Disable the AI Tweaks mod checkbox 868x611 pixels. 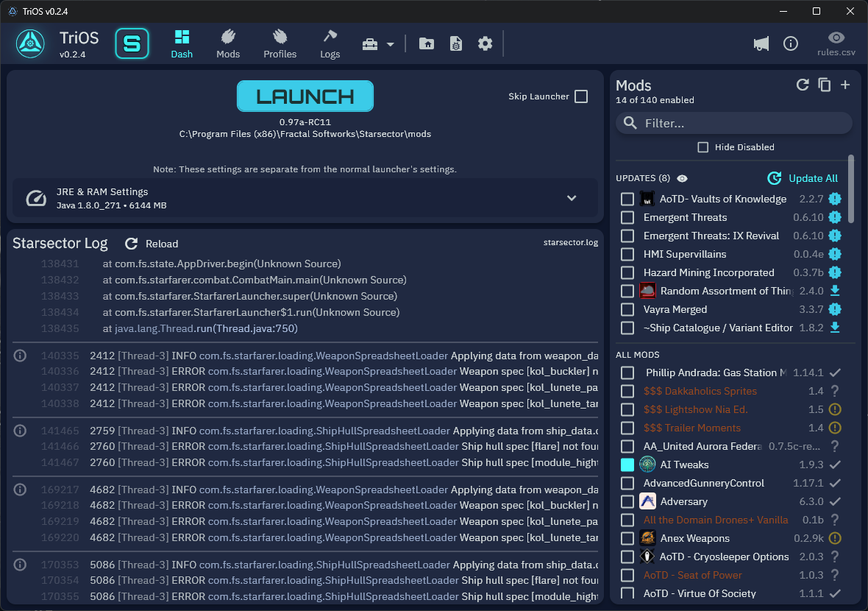click(627, 465)
